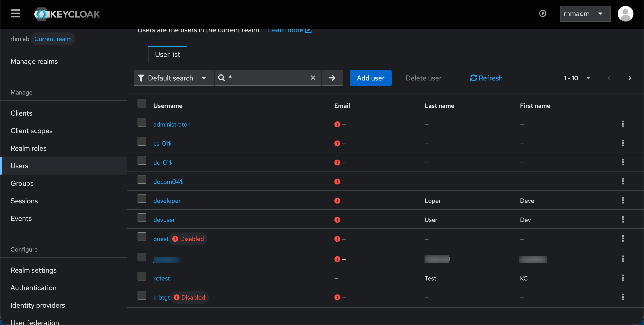Refresh the user list
The height and width of the screenshot is (325, 644).
486,78
